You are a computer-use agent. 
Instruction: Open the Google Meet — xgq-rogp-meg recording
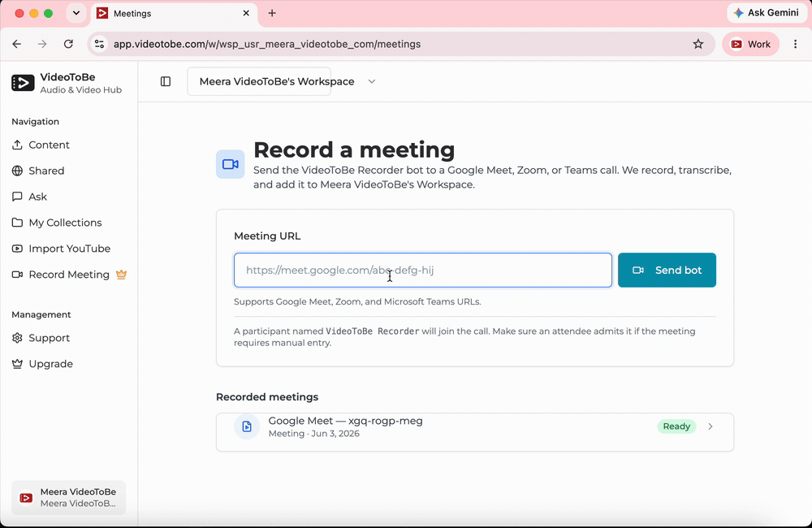pyautogui.click(x=475, y=432)
